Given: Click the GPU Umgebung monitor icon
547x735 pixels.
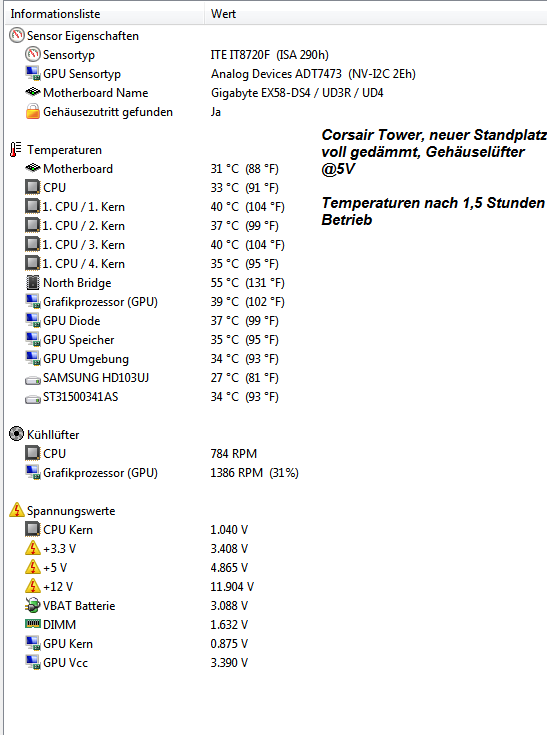Looking at the screenshot, I should 33,359.
